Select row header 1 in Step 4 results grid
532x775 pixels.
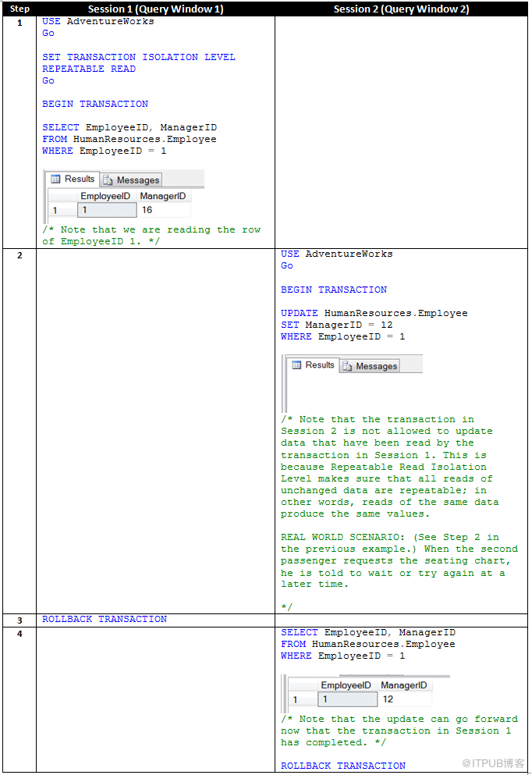[303, 699]
